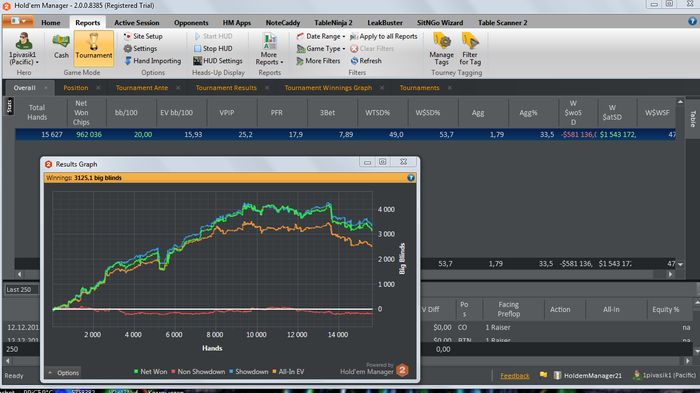Image resolution: width=700 pixels, height=393 pixels.
Task: Open the Hero 1pivasik1 (Pacific) selector
Action: click(x=23, y=49)
